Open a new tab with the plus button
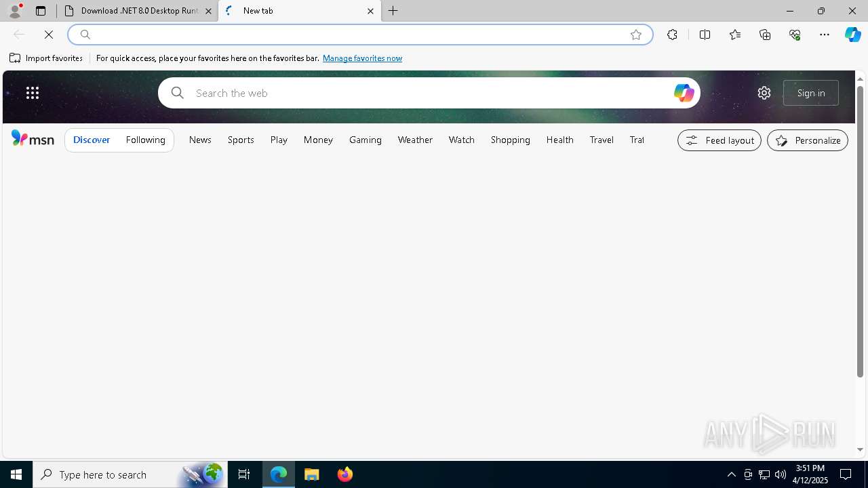The image size is (868, 488). coord(393,11)
